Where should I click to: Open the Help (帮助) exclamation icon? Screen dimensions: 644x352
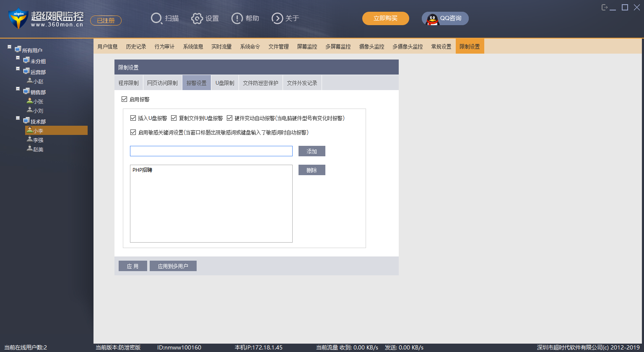click(237, 18)
